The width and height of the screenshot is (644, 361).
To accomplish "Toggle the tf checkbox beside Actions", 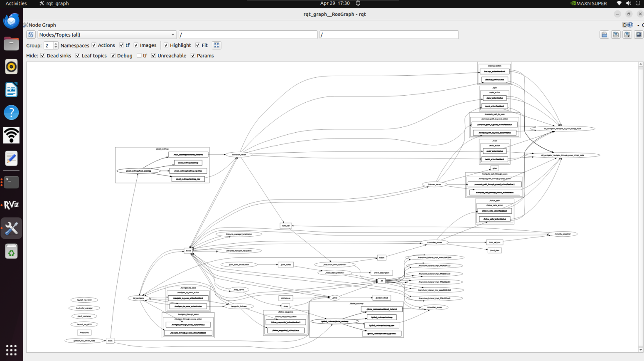I will (x=121, y=45).
